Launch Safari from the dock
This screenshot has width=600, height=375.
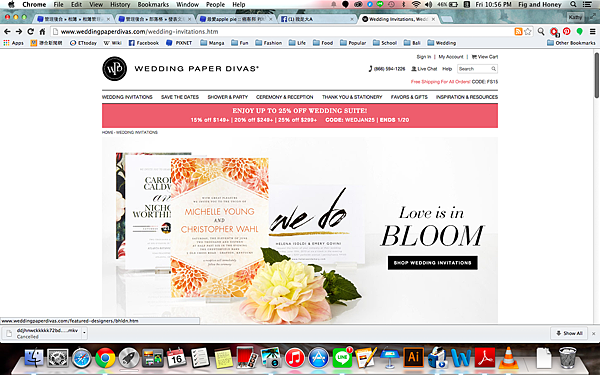tap(82, 358)
